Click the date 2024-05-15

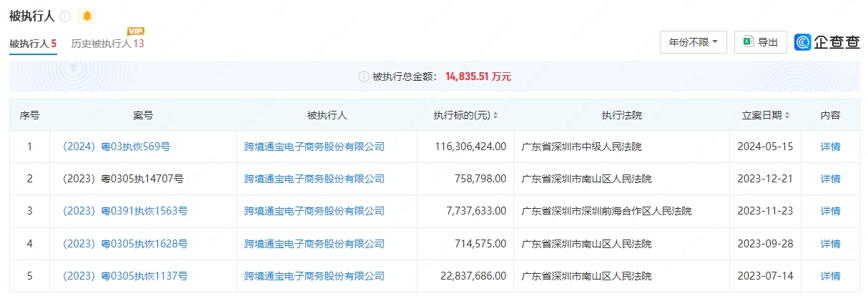click(765, 147)
